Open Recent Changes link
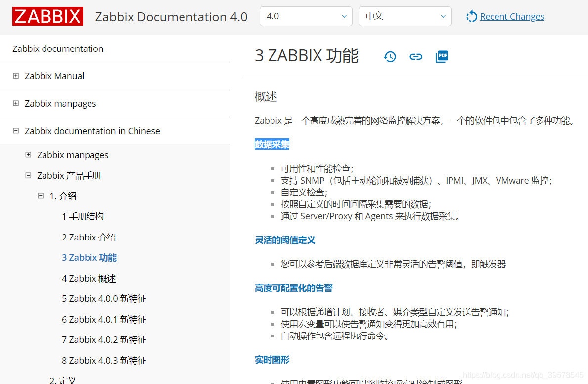This screenshot has width=588, height=384. tap(512, 16)
